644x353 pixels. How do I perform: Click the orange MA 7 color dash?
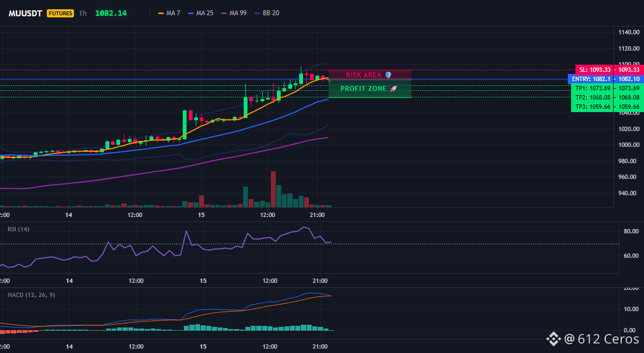[161, 13]
